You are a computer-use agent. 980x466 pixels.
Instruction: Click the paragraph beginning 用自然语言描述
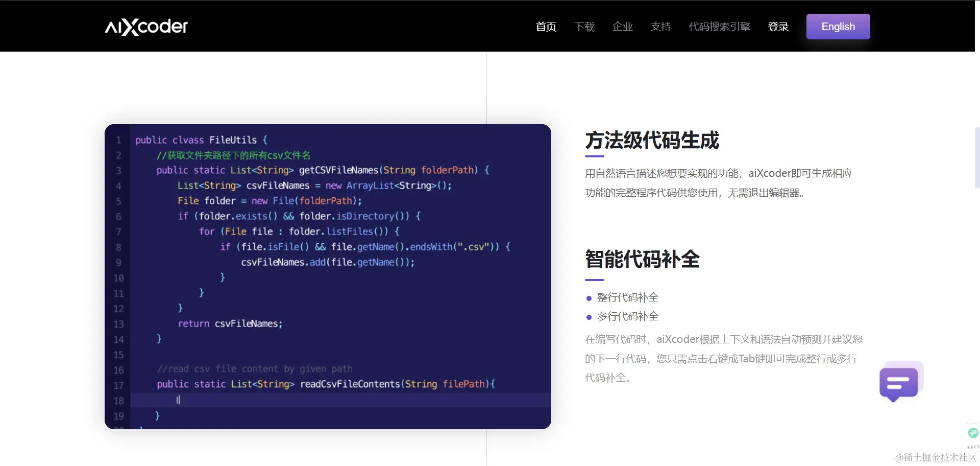coord(719,183)
